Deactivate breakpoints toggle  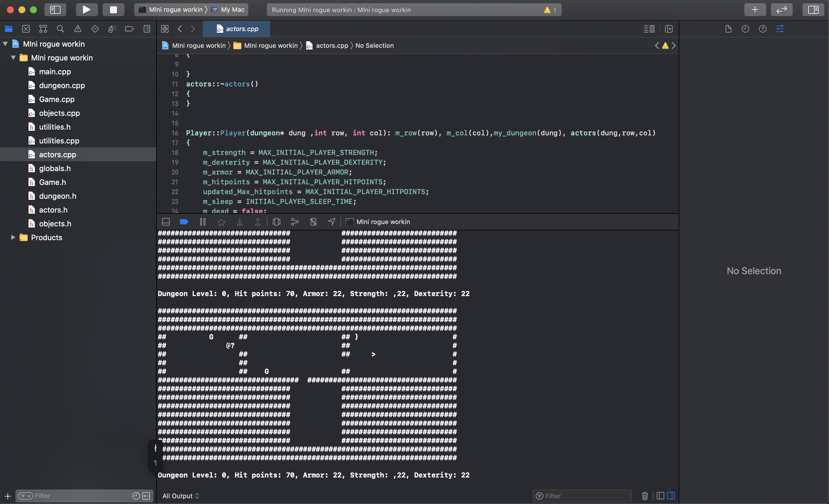[x=184, y=222]
